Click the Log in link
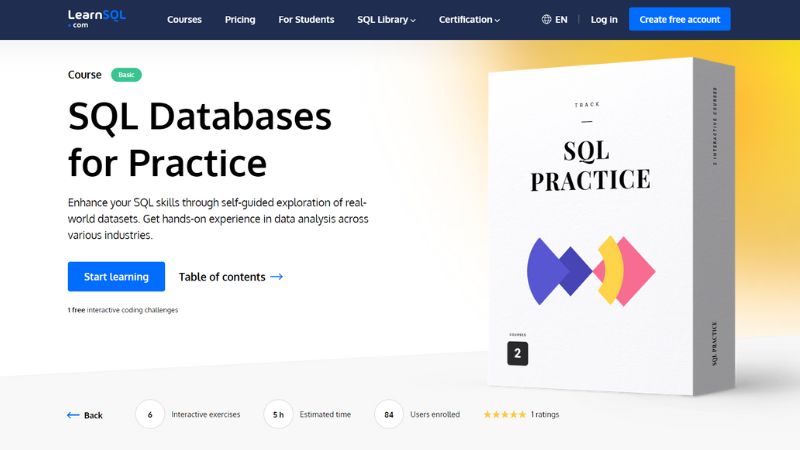Viewport: 800px width, 450px height. click(604, 19)
